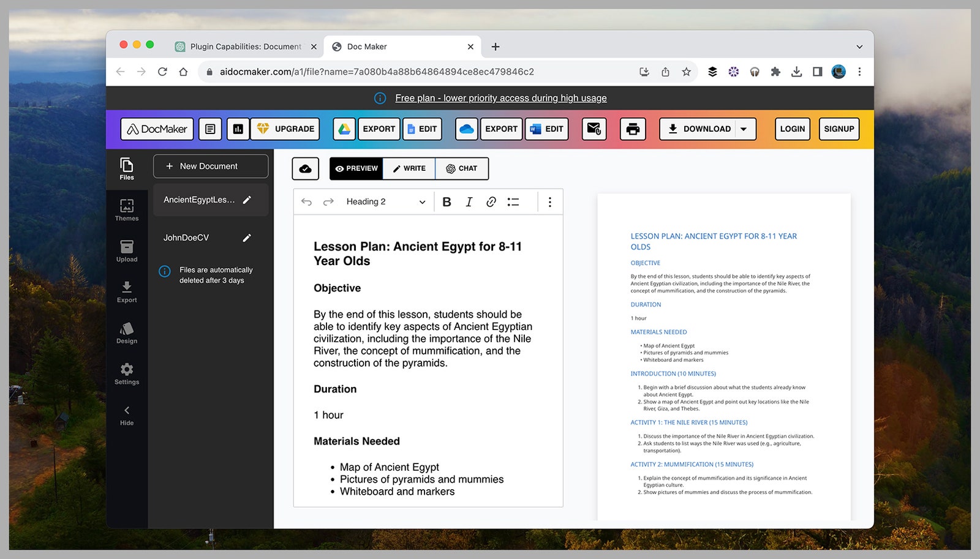Click the email document icon
The image size is (980, 559).
[594, 129]
